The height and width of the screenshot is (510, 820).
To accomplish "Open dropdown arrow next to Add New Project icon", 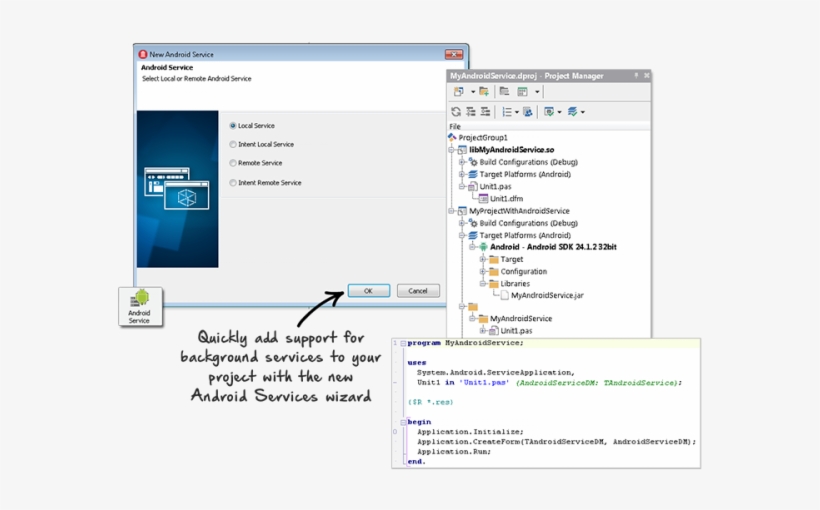I will tap(473, 92).
